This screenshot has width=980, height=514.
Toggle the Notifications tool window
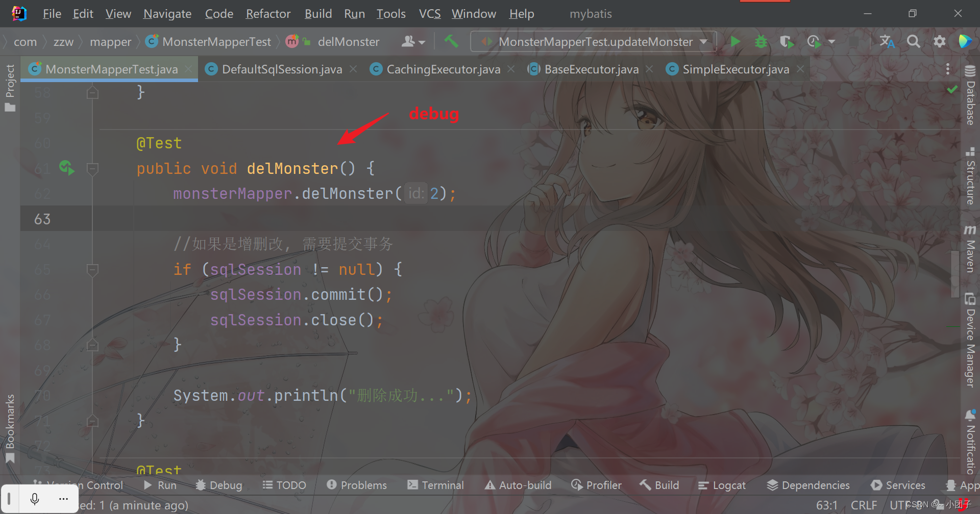[x=970, y=441]
